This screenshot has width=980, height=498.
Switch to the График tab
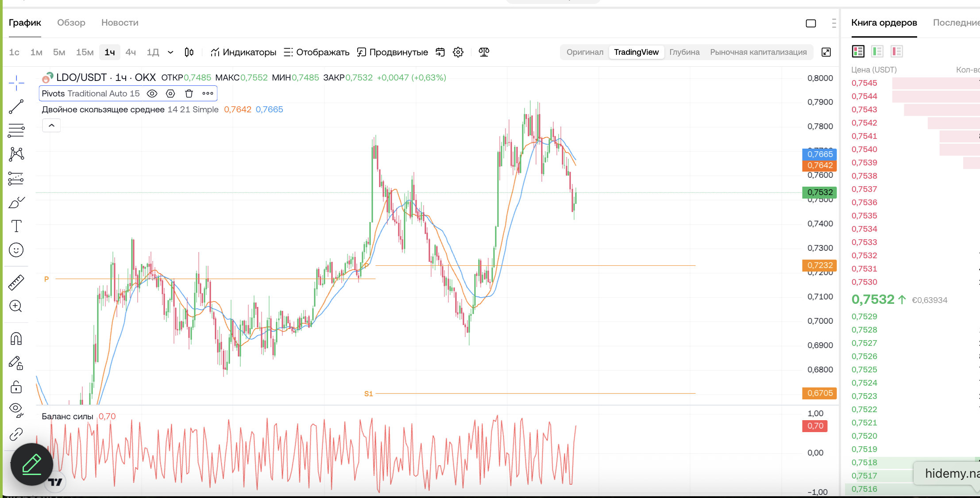25,23
